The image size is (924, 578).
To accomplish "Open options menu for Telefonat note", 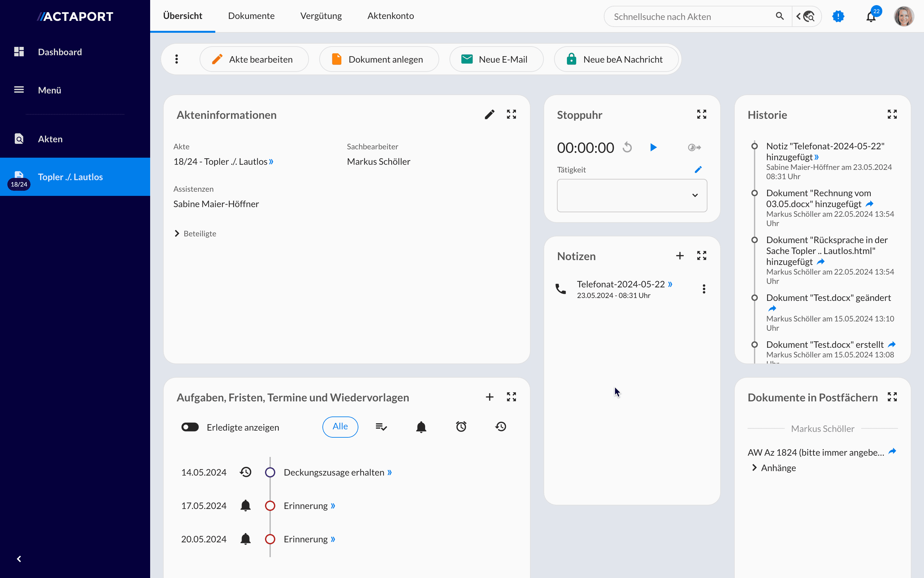I will (x=704, y=289).
